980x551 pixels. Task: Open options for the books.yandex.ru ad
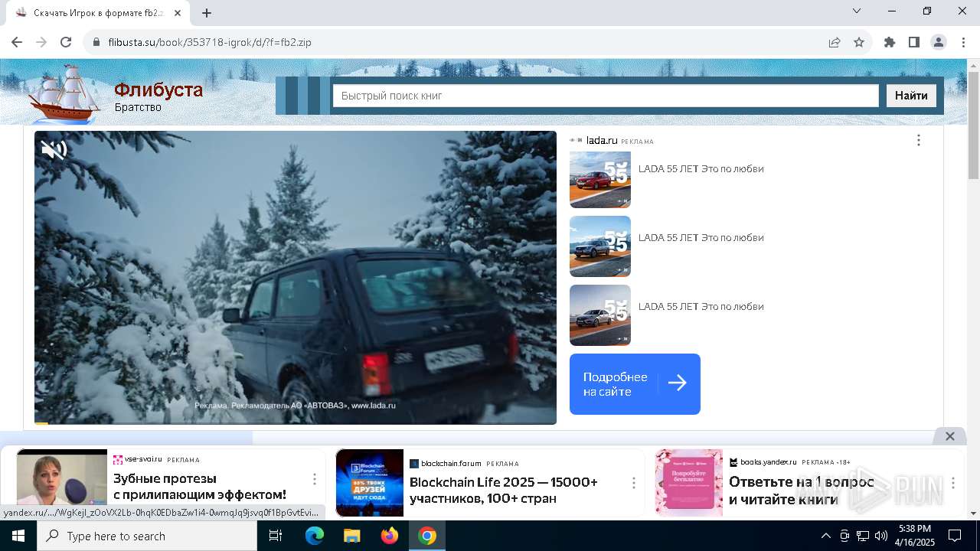point(953,483)
